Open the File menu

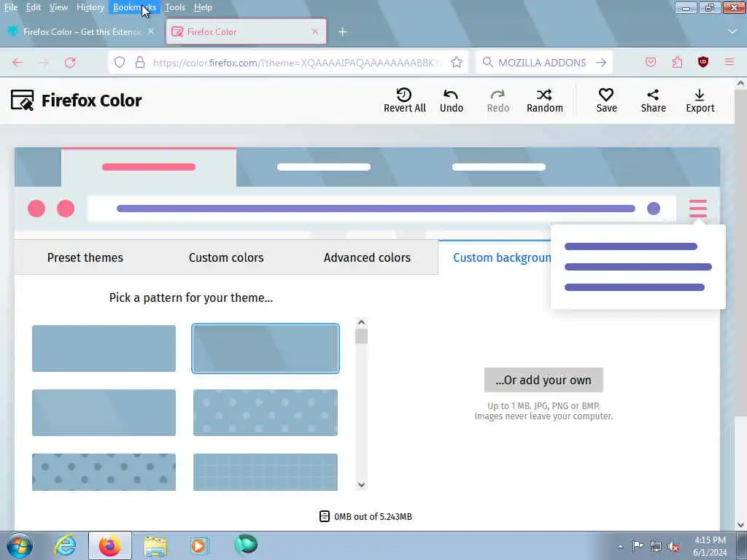click(x=10, y=7)
